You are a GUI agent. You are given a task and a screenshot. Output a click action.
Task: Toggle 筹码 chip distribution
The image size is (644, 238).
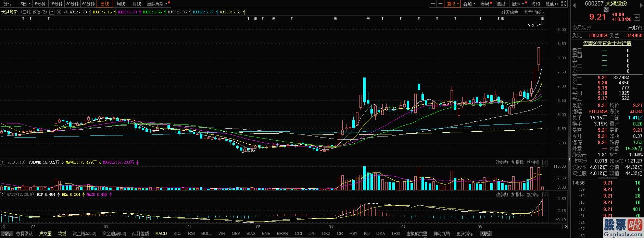[x=486, y=4]
